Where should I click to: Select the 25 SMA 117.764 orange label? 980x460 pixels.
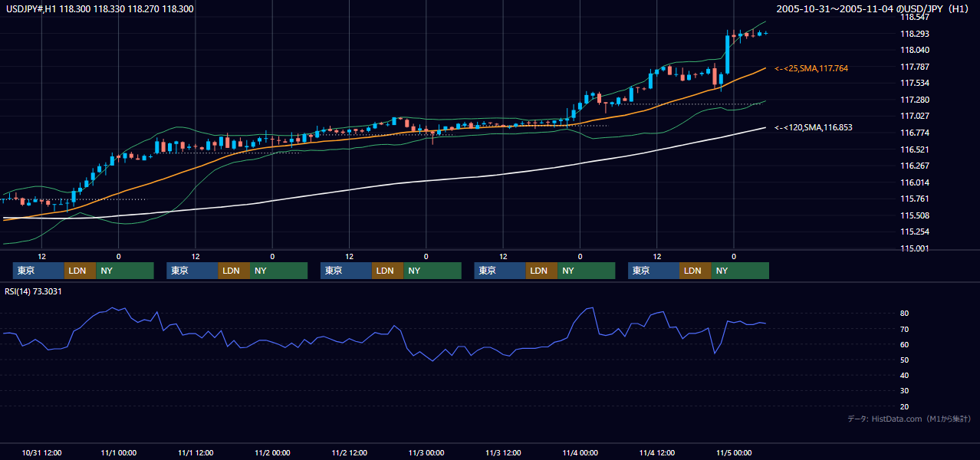point(811,68)
